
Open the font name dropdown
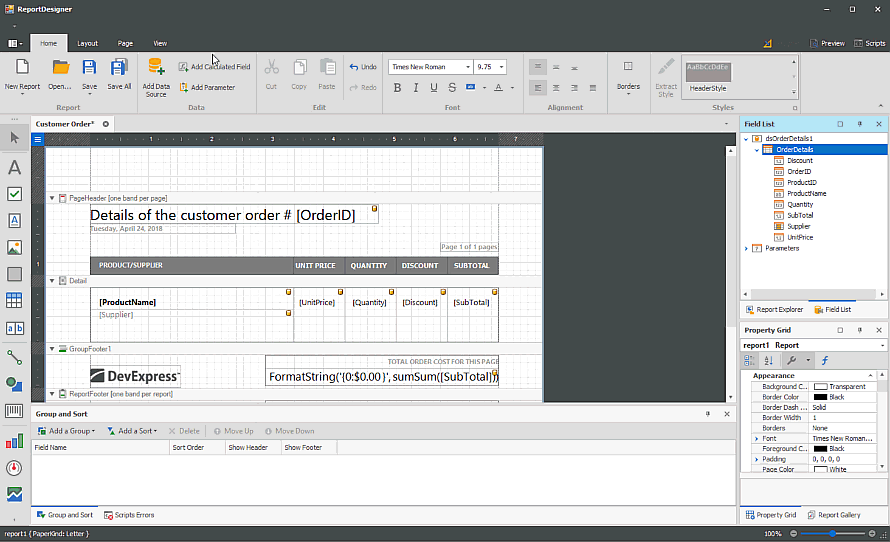click(467, 67)
